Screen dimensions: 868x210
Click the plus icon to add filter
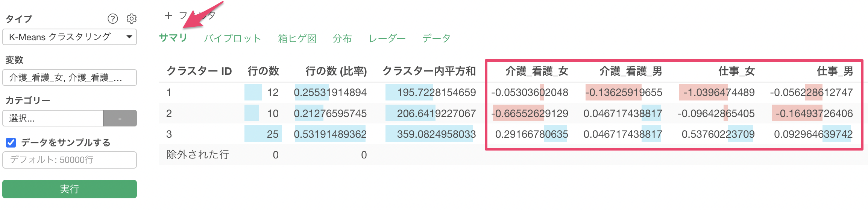pos(168,16)
